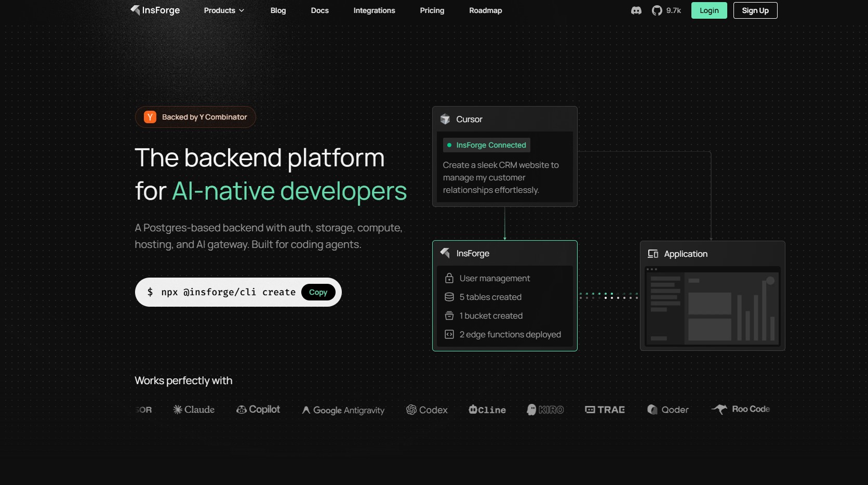The image size is (868, 485).
Task: Click the 'AI-native developers' headline text
Action: [289, 191]
